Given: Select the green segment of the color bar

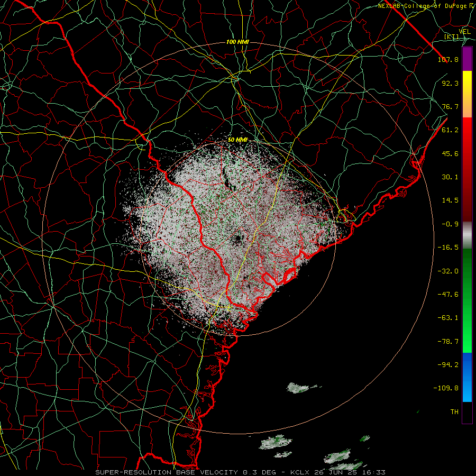Looking at the screenshot, I should (467, 300).
